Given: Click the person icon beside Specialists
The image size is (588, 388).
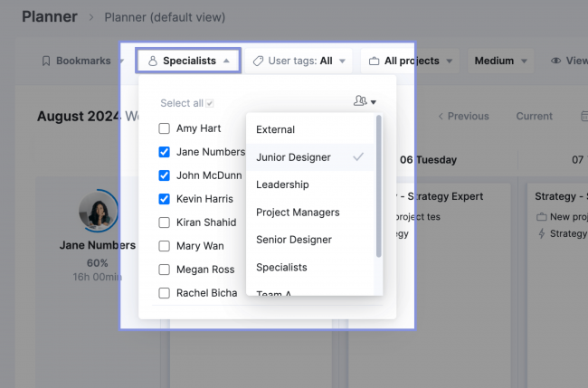Looking at the screenshot, I should 153,61.
